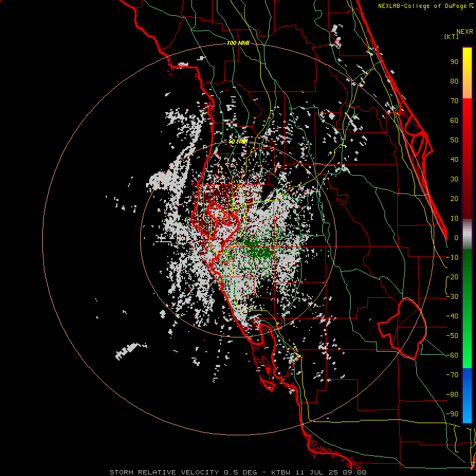
Task: Click the 90 value on velocity scale
Action: pos(454,62)
